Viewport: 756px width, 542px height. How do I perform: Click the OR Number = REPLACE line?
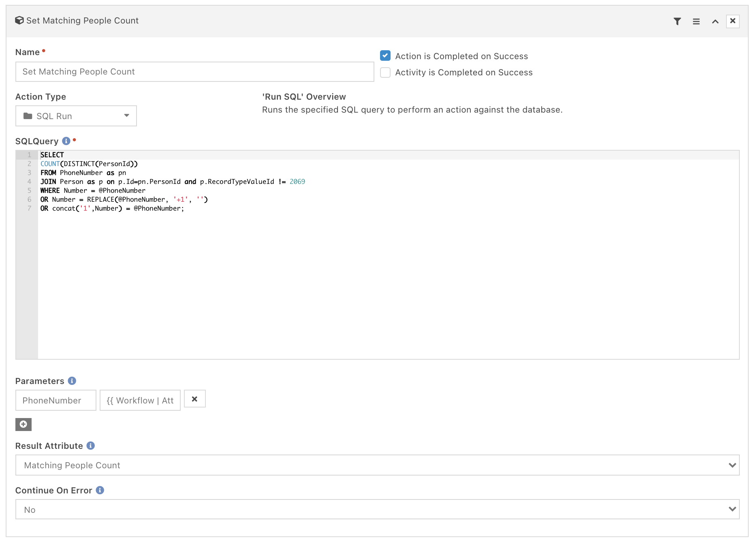tap(124, 199)
